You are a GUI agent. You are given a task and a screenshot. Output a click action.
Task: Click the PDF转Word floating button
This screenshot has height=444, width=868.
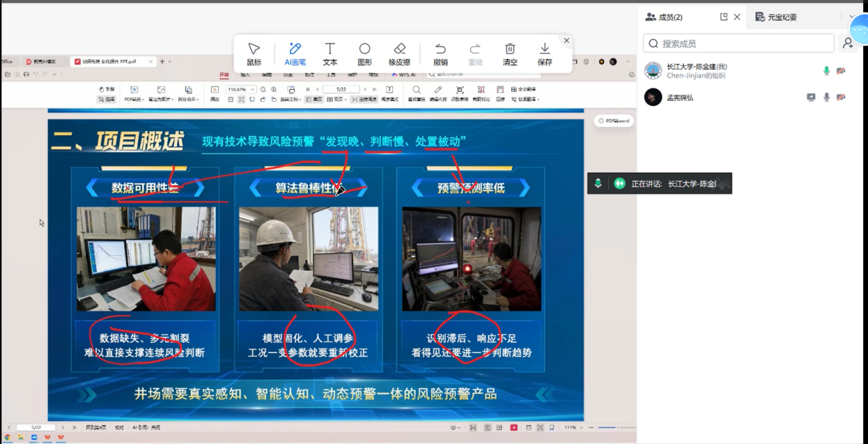[614, 121]
